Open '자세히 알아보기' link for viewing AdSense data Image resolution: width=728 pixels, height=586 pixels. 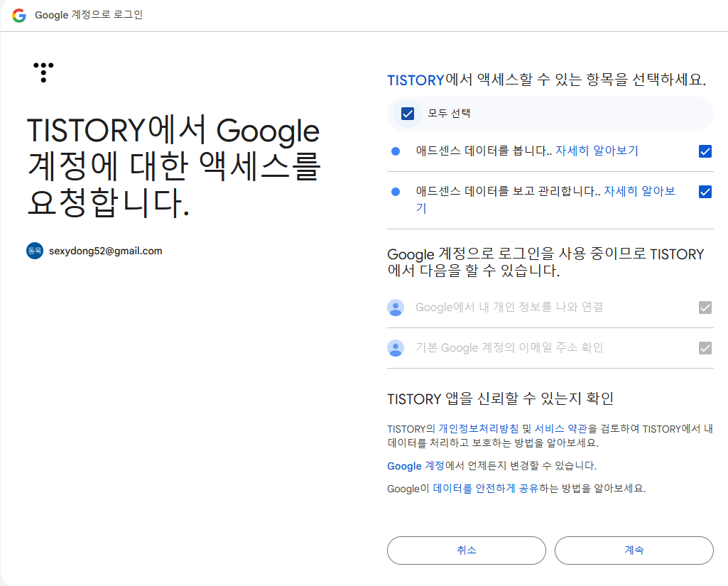597,151
